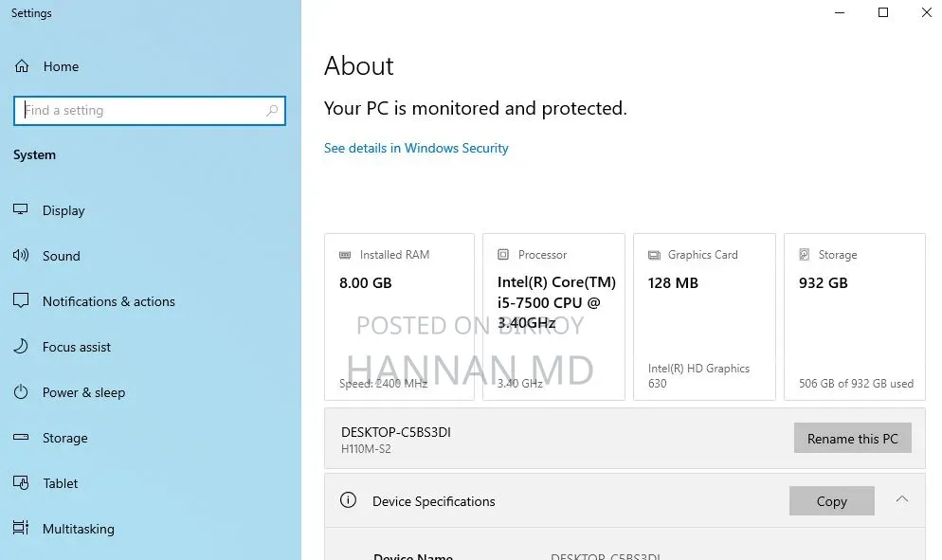Open See details in Windows Security
Screen dimensions: 942x560
416,148
